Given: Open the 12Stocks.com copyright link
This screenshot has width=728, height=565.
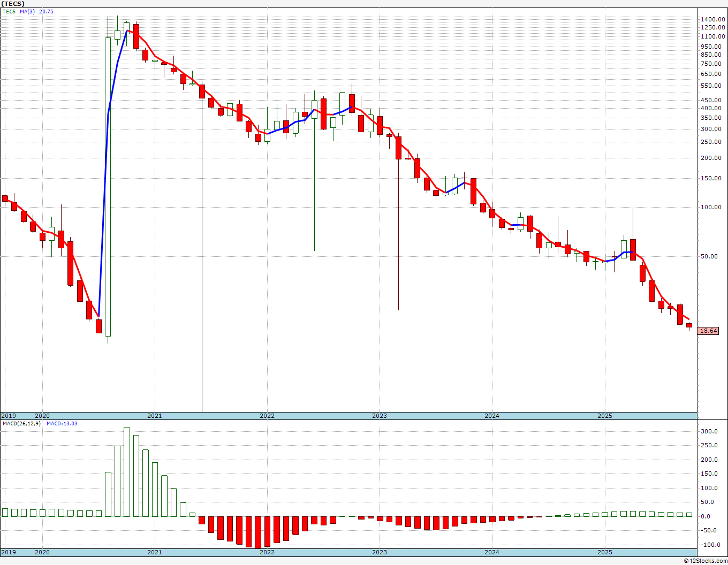Looking at the screenshot, I should [706, 561].
